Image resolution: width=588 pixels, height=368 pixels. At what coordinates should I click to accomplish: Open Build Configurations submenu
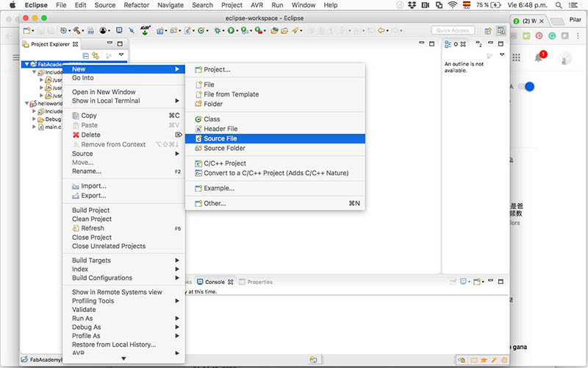pos(123,278)
